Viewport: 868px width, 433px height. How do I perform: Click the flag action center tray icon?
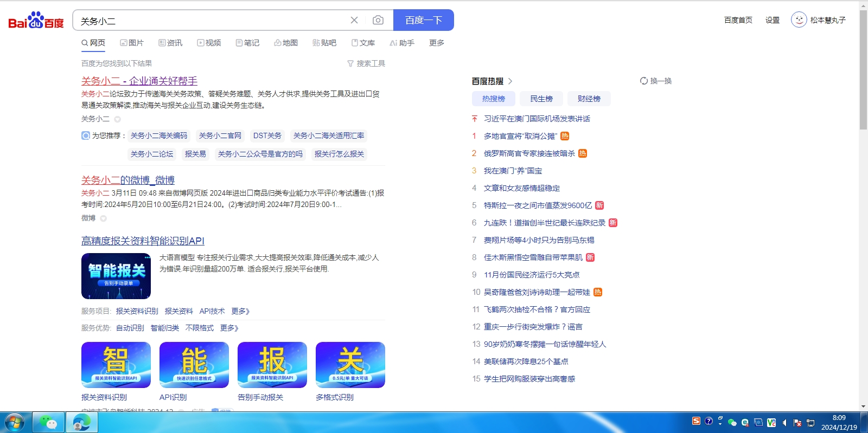tap(797, 422)
